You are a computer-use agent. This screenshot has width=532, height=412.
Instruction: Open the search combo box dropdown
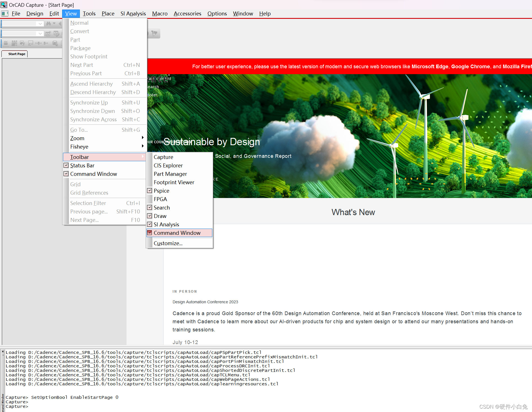[40, 24]
